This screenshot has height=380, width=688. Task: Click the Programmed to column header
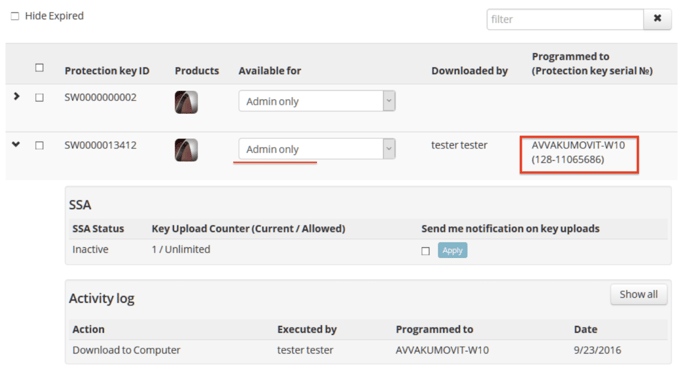592,64
